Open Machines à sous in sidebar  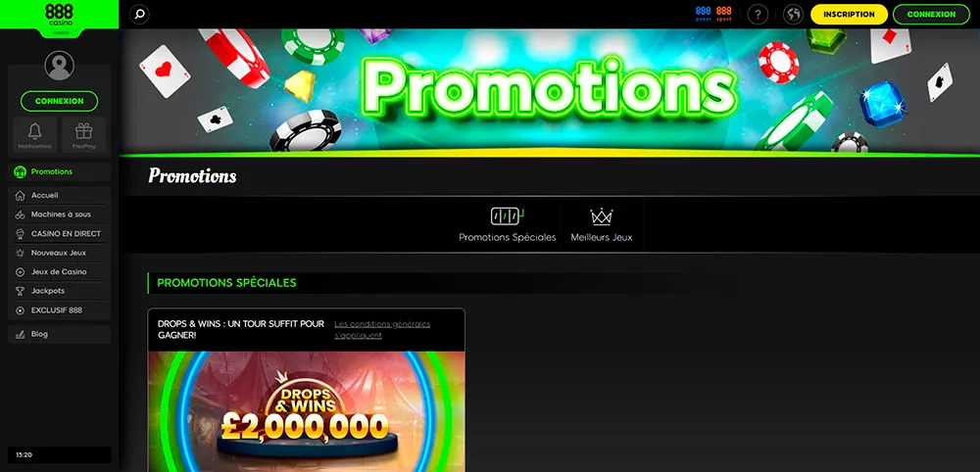(60, 214)
